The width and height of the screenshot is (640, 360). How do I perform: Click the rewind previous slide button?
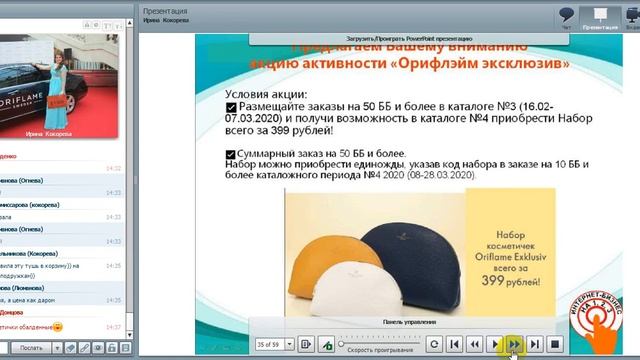[474, 344]
